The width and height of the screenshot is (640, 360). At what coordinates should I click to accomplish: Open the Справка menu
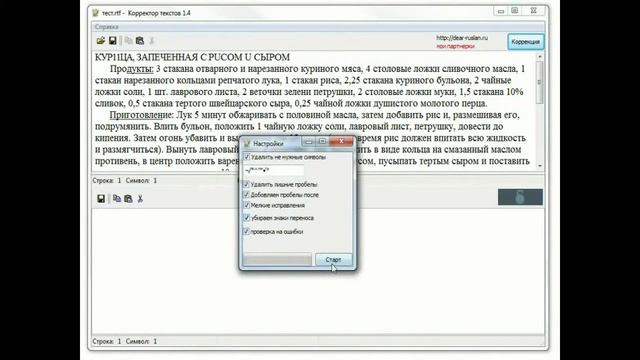107,27
